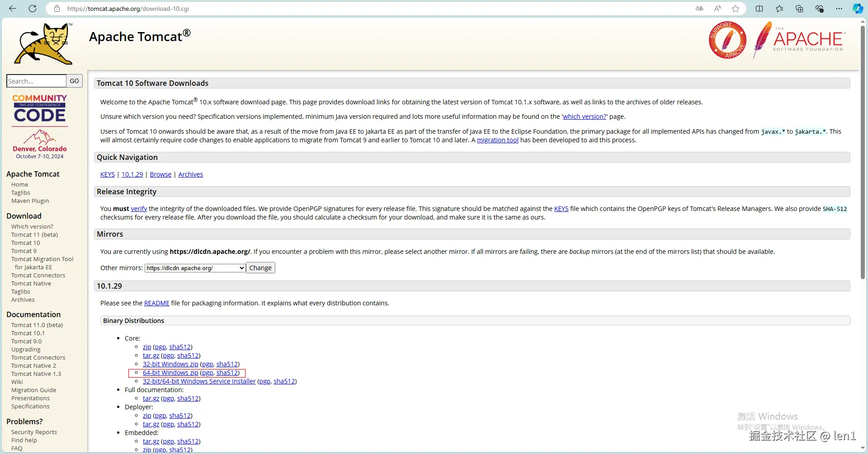The width and height of the screenshot is (868, 454).
Task: Open Tomcat 9.0 documentation in the sidebar
Action: [x=26, y=342]
